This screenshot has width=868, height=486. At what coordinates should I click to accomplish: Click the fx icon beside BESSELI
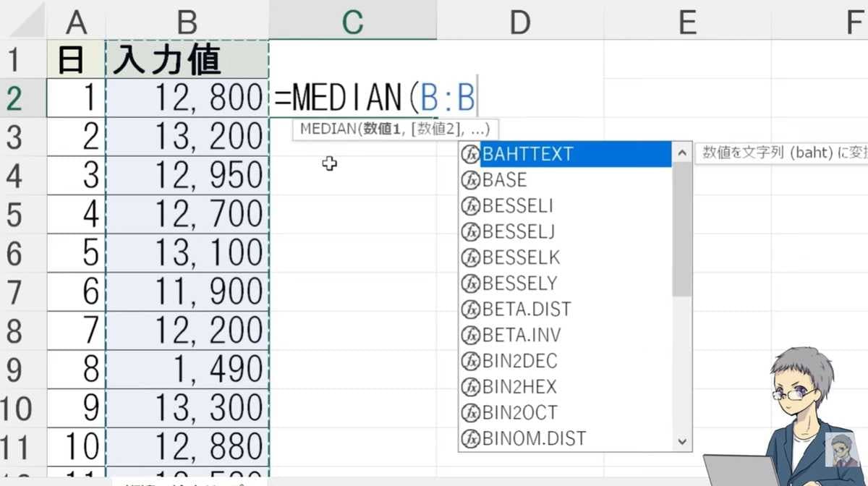click(471, 206)
